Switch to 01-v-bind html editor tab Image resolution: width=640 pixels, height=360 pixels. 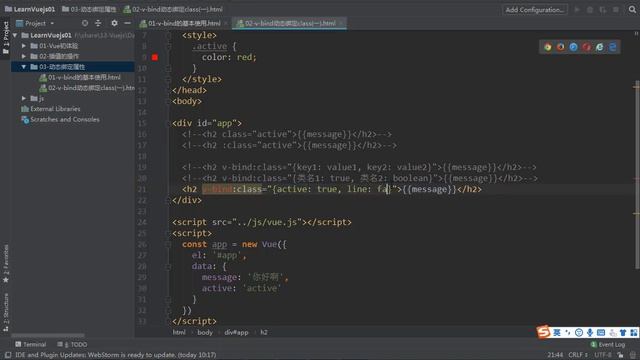click(184, 23)
